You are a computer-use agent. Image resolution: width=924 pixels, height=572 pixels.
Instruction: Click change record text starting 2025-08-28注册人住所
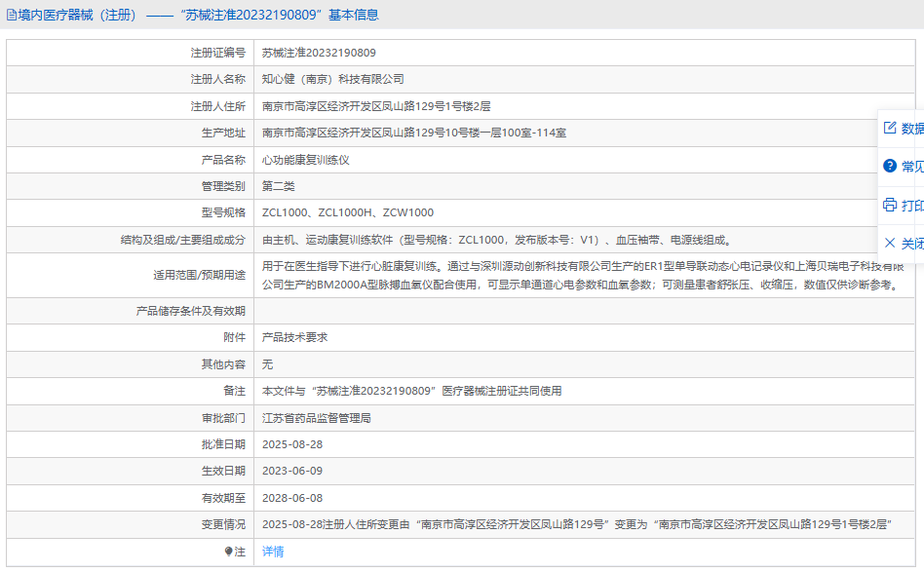577,525
